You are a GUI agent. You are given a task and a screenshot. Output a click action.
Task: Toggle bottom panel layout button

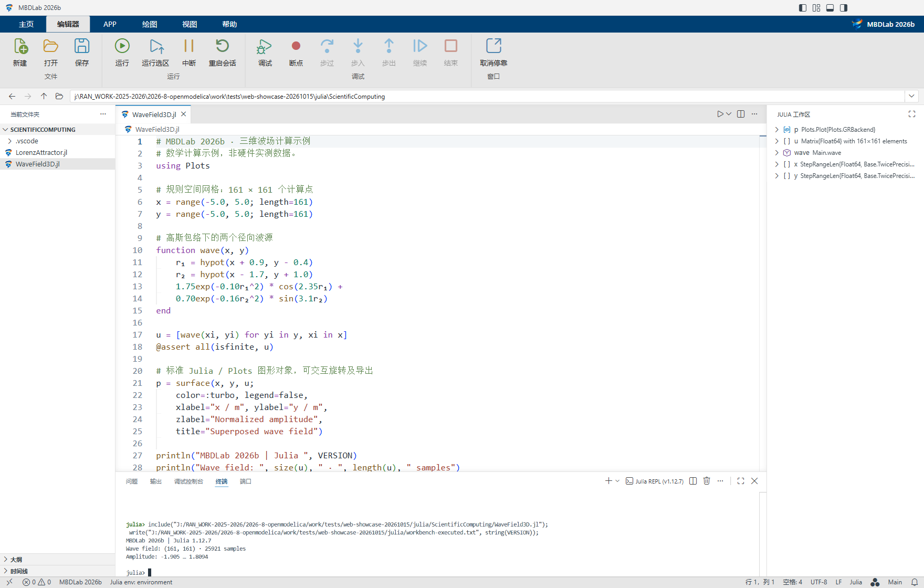pyautogui.click(x=830, y=8)
